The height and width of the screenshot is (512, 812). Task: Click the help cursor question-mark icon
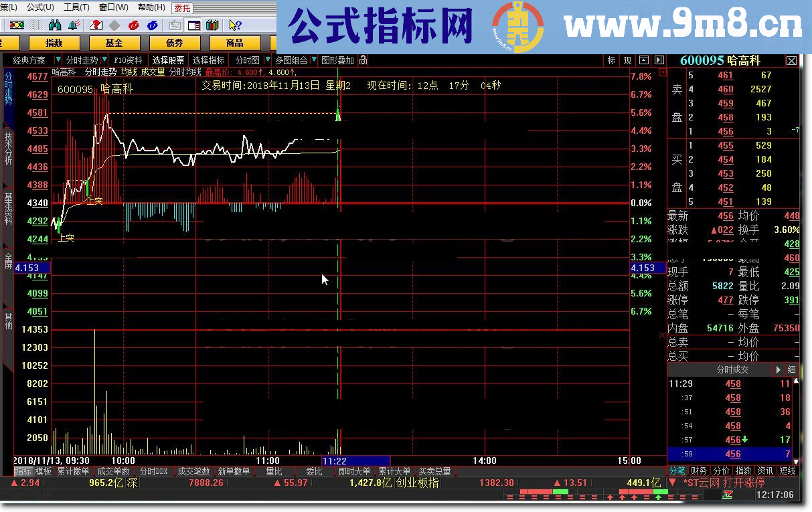(x=235, y=25)
